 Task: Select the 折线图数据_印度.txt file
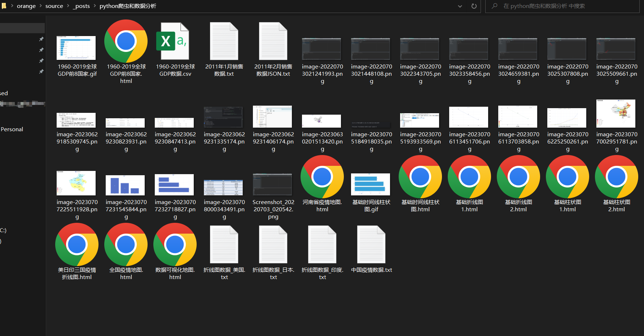click(x=322, y=244)
